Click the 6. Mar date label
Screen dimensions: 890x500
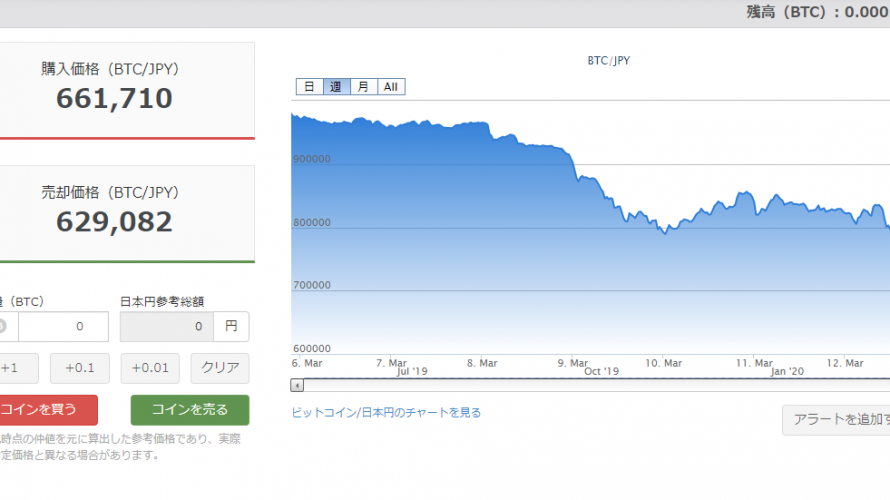coord(307,363)
